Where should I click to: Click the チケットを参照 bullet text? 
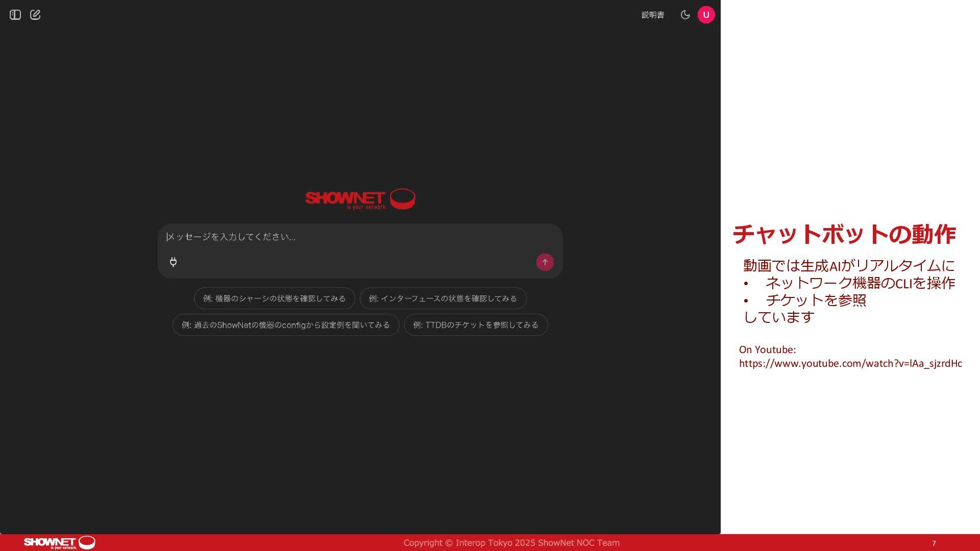816,300
